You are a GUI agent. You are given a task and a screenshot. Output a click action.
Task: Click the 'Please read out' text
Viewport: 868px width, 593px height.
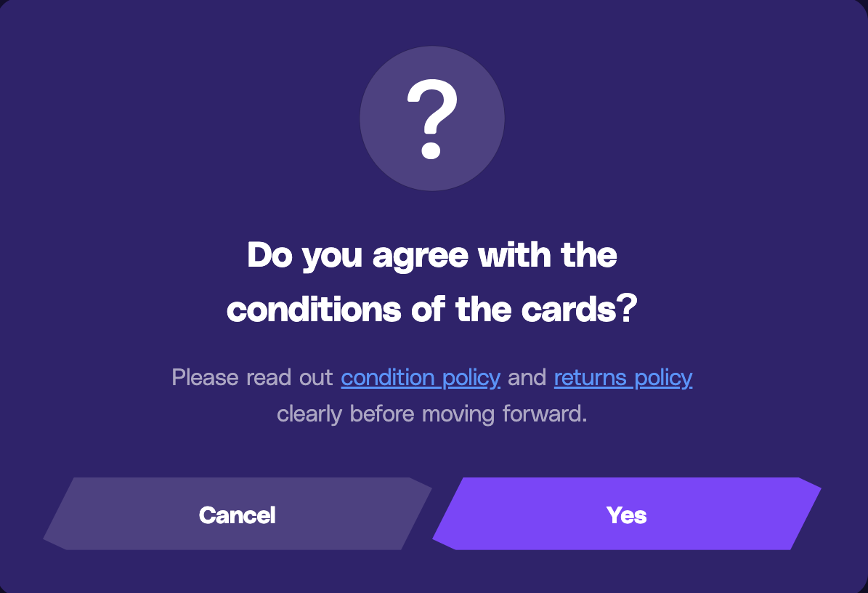pos(253,378)
